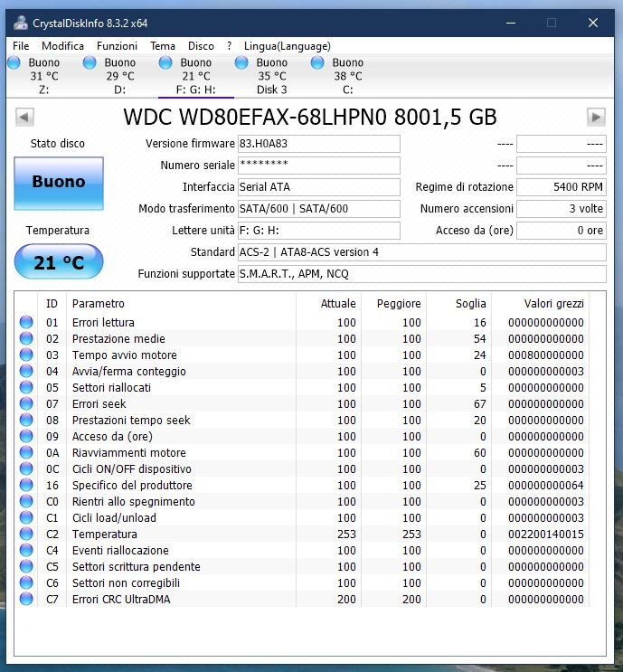The width and height of the screenshot is (623, 672).
Task: Click the Parametro column header
Action: [181, 303]
